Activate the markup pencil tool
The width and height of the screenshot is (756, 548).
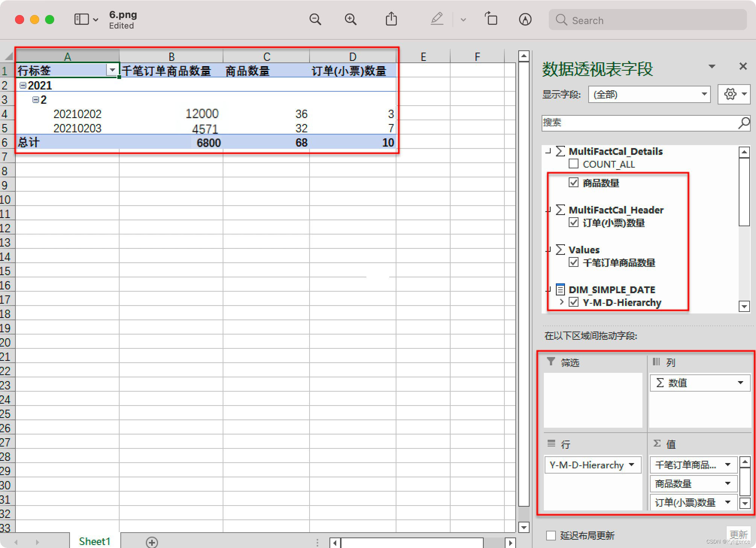(x=437, y=19)
